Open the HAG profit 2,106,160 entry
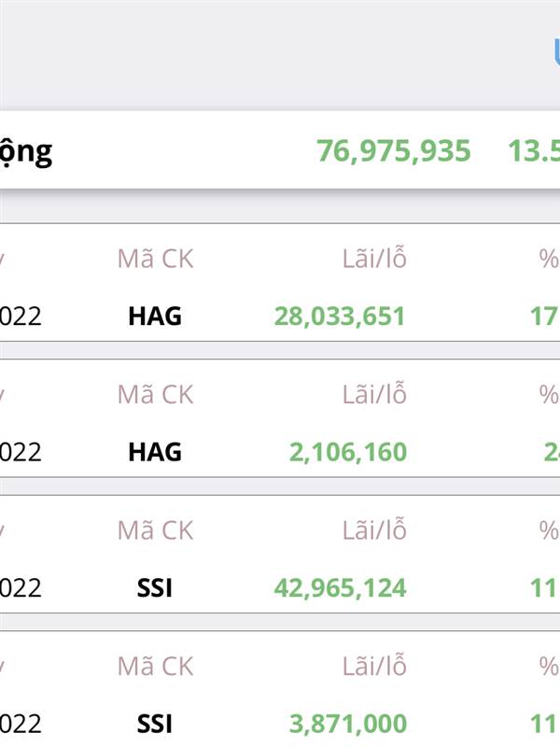Image resolution: width=560 pixels, height=747 pixels. 348,452
